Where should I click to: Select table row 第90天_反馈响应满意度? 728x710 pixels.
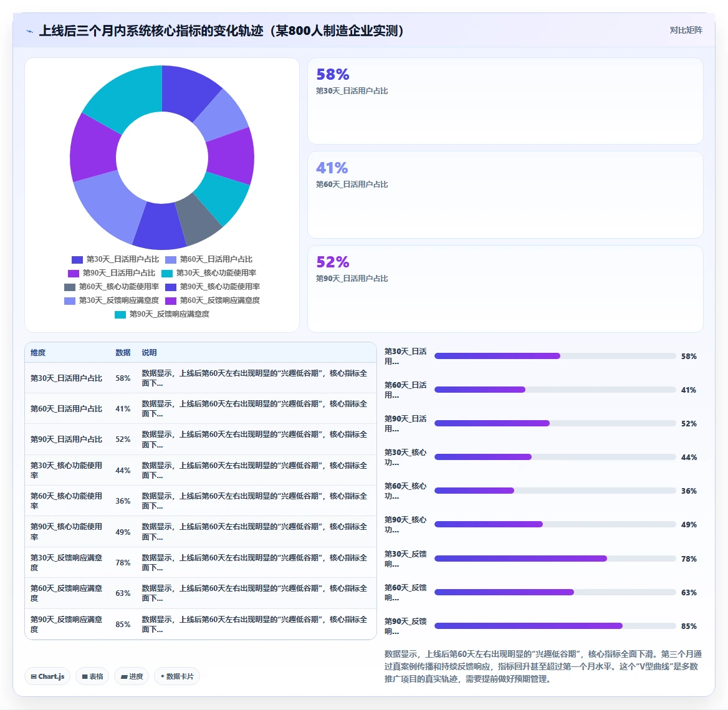tap(201, 624)
